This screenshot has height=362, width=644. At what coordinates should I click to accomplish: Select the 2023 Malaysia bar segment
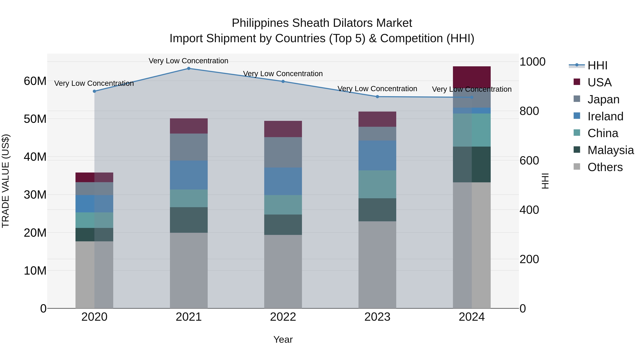point(377,210)
